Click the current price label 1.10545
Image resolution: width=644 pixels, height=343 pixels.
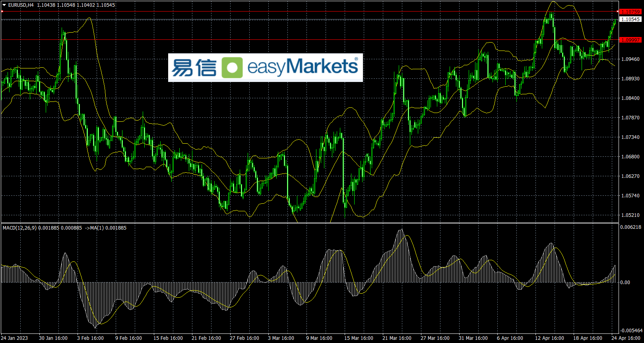(630, 19)
